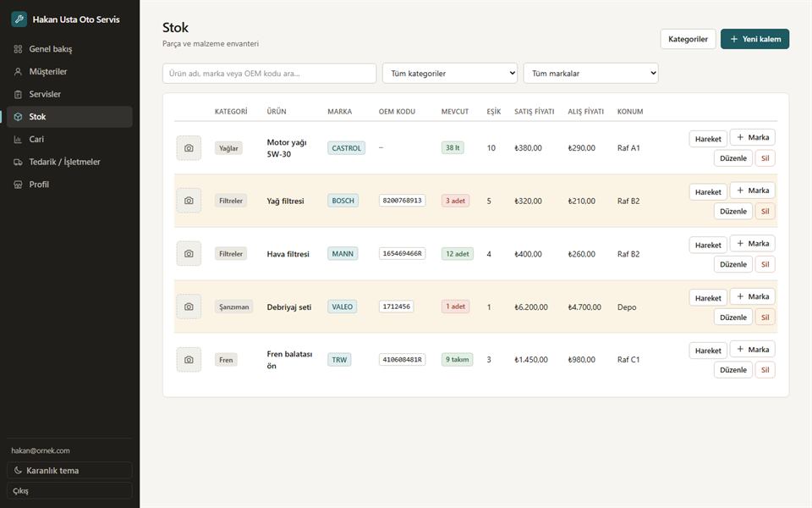
Task: Click Sil for Yağ filtresi
Action: (765, 212)
